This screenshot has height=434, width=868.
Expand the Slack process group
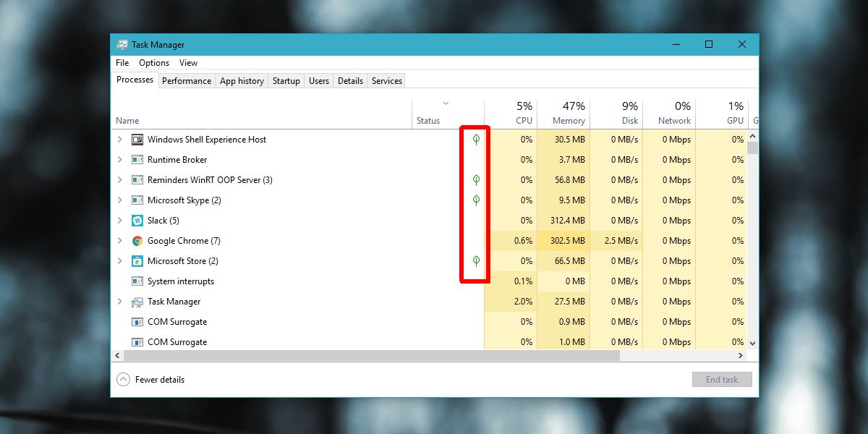pyautogui.click(x=119, y=221)
